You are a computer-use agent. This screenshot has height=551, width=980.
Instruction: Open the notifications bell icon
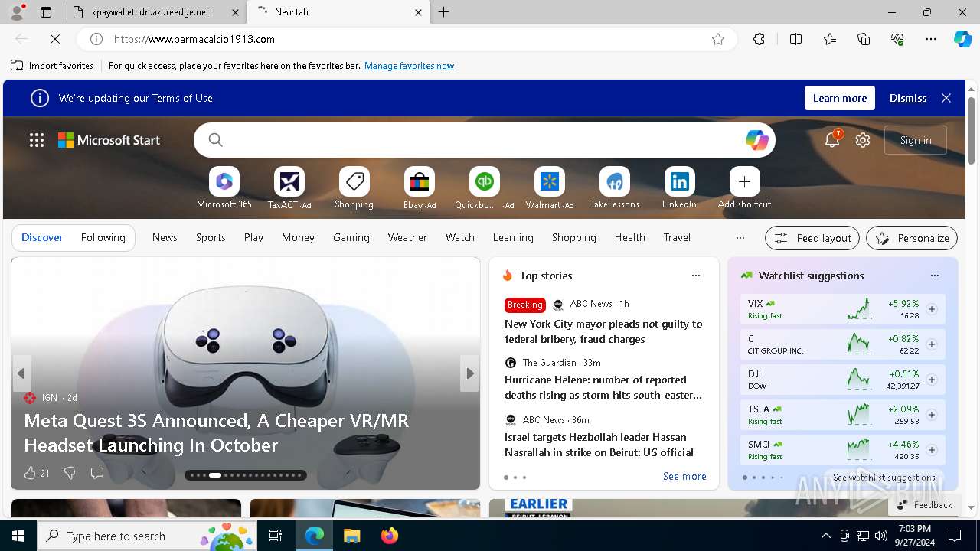point(832,140)
